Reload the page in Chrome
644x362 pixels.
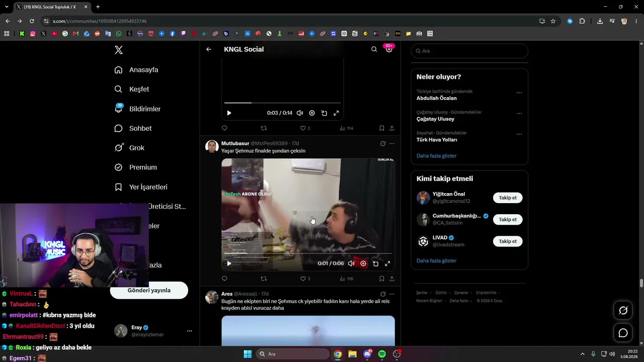click(32, 21)
